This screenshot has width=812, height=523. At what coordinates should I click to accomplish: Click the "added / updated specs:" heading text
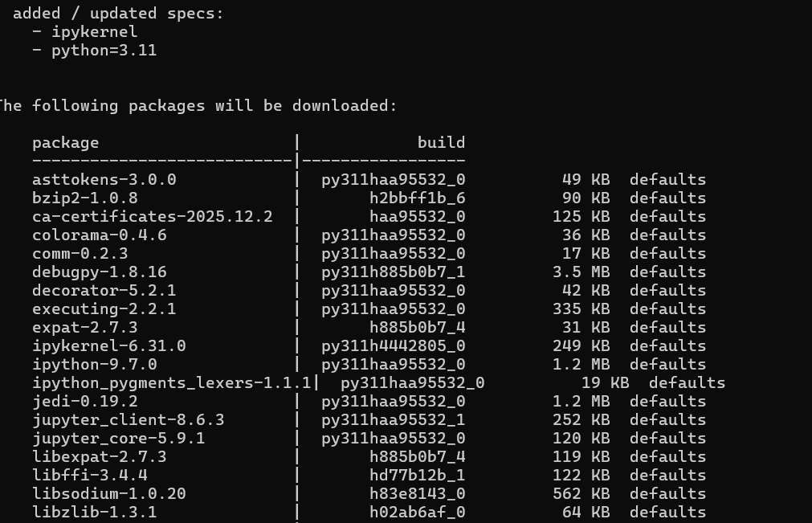coord(119,14)
